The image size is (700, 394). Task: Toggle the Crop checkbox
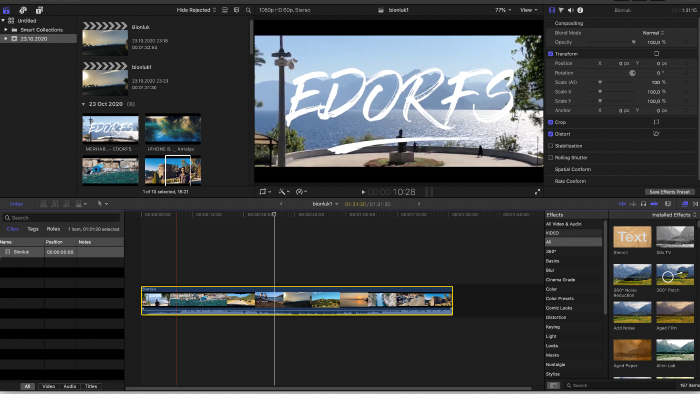pos(550,122)
